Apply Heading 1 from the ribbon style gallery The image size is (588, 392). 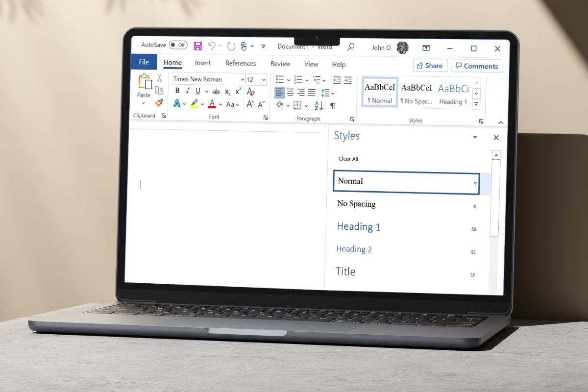[453, 94]
